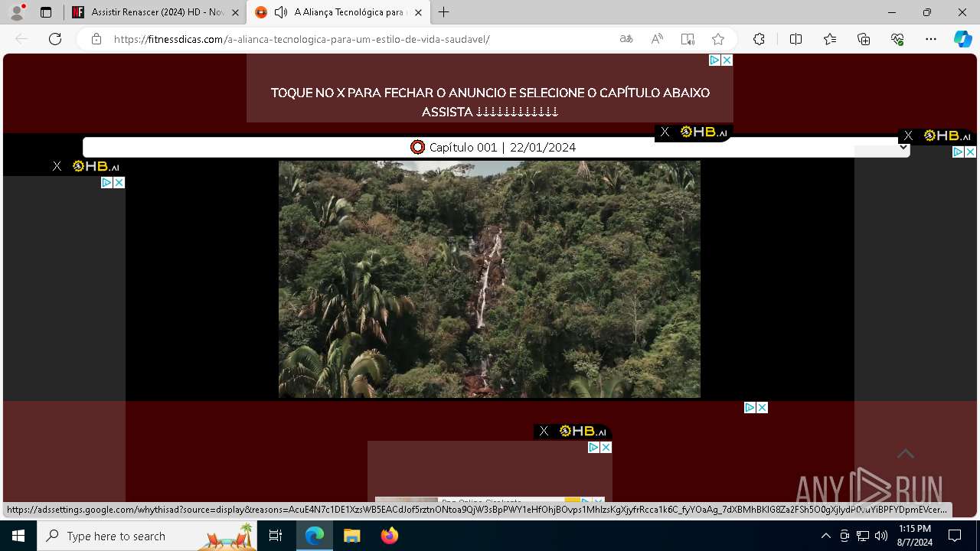View site information lock icon
This screenshot has width=980, height=551.
(96, 39)
